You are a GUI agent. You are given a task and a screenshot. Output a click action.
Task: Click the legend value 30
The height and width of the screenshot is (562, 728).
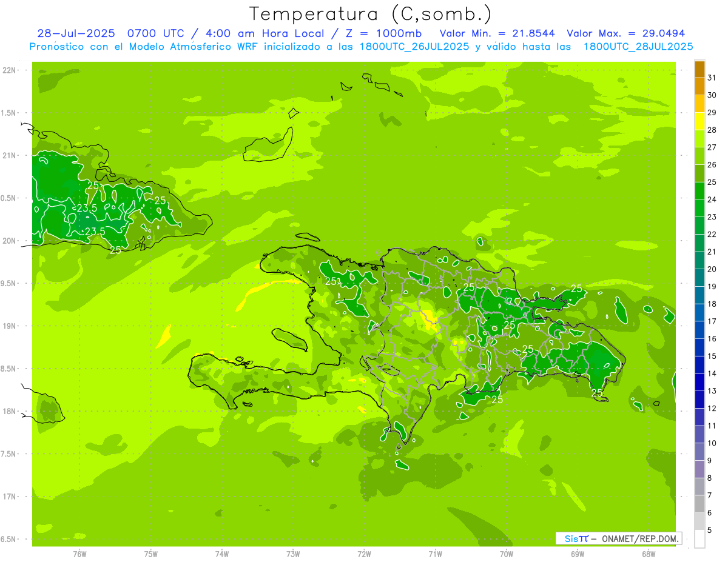tap(712, 95)
